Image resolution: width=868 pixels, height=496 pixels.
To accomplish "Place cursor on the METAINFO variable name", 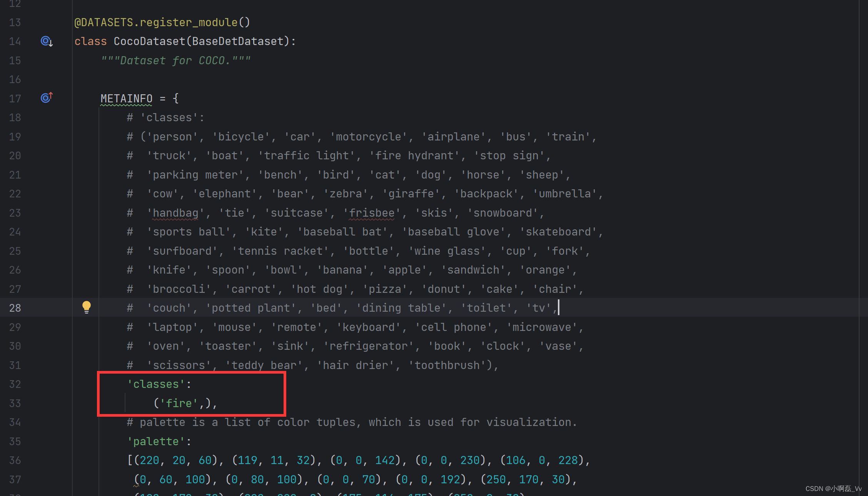I will [x=126, y=99].
